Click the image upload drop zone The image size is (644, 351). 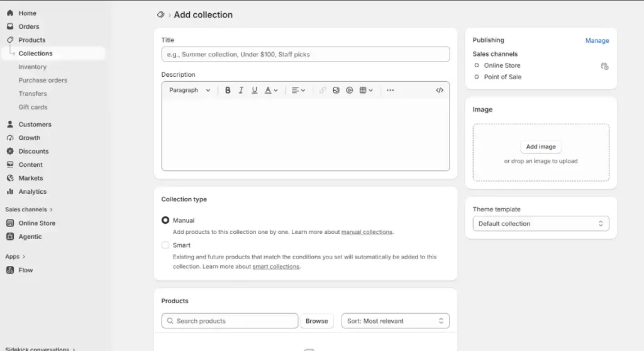point(541,152)
